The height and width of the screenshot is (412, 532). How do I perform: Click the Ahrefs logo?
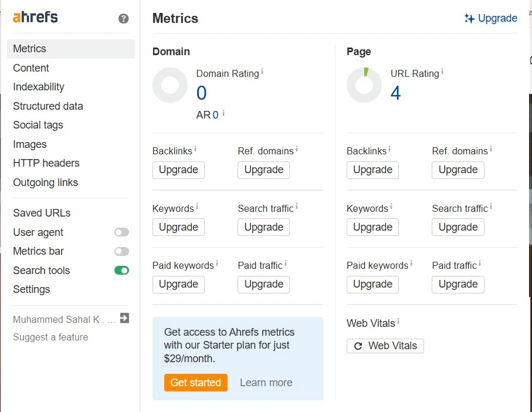click(35, 18)
